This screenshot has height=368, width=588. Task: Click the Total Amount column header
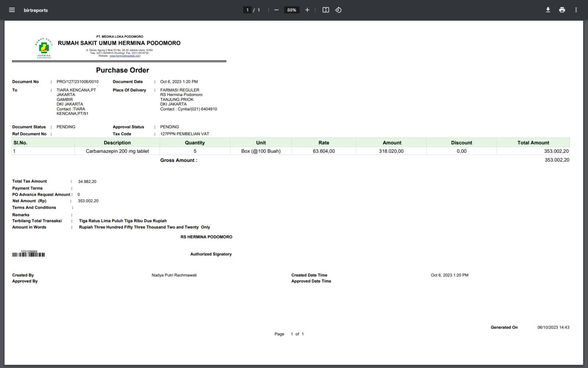(x=533, y=143)
